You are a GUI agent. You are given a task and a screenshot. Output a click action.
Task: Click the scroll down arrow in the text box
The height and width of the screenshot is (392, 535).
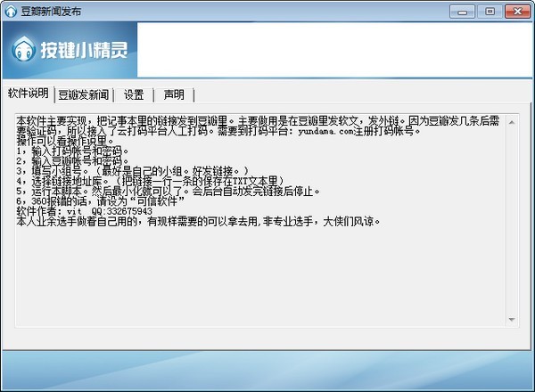[512, 320]
